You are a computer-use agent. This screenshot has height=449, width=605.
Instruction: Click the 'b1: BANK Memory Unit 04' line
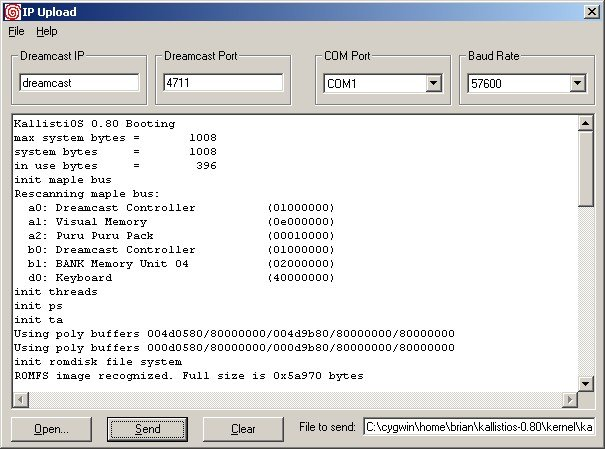(181, 264)
